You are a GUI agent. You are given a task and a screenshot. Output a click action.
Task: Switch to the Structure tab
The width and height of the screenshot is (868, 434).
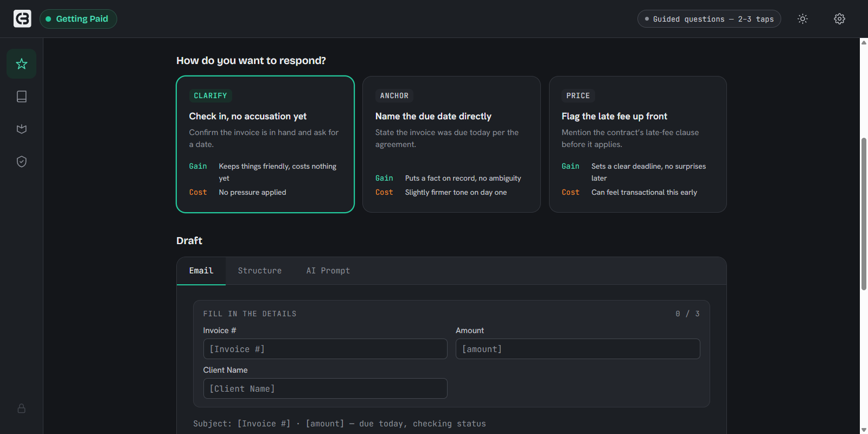tap(260, 271)
